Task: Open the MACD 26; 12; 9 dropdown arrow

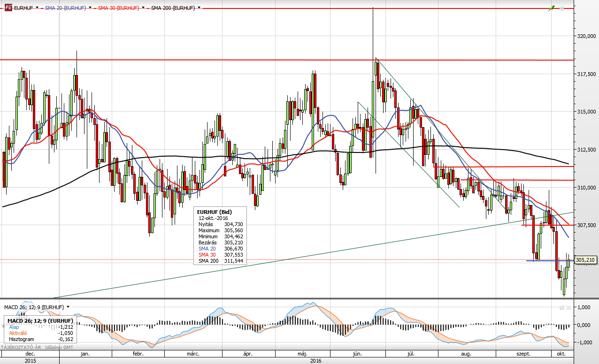Action: (68, 307)
